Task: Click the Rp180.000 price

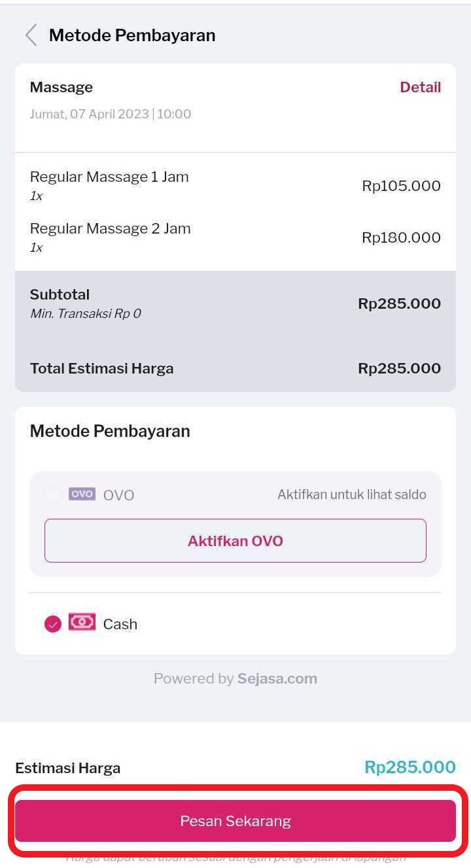Action: click(x=401, y=238)
